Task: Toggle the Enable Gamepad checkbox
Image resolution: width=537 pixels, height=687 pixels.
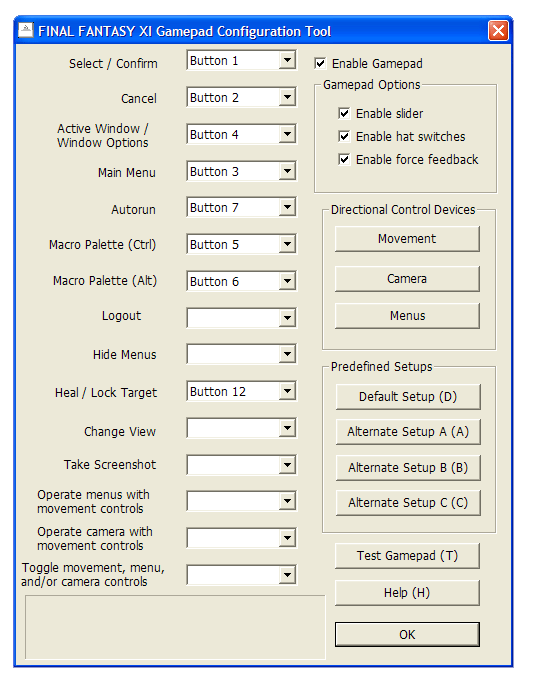Action: 320,64
